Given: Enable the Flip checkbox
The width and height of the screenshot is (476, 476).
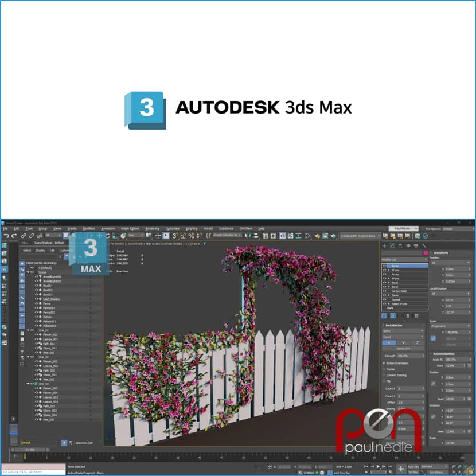Looking at the screenshot, I should (384, 381).
